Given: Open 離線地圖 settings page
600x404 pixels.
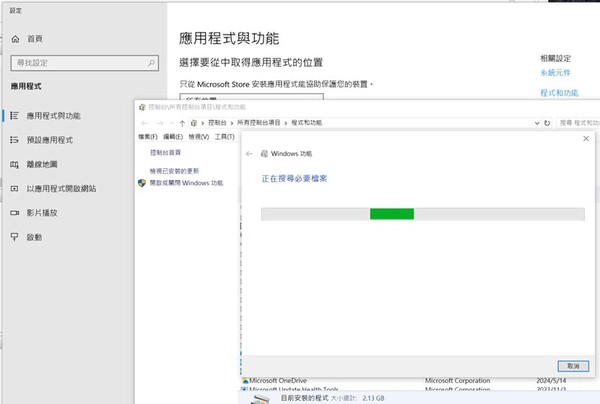Looking at the screenshot, I should point(46,164).
